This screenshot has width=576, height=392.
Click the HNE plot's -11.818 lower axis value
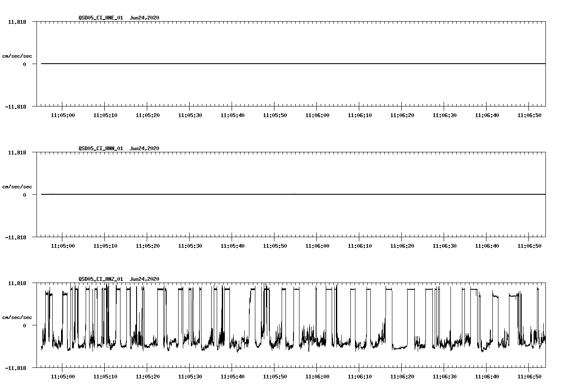(16, 107)
